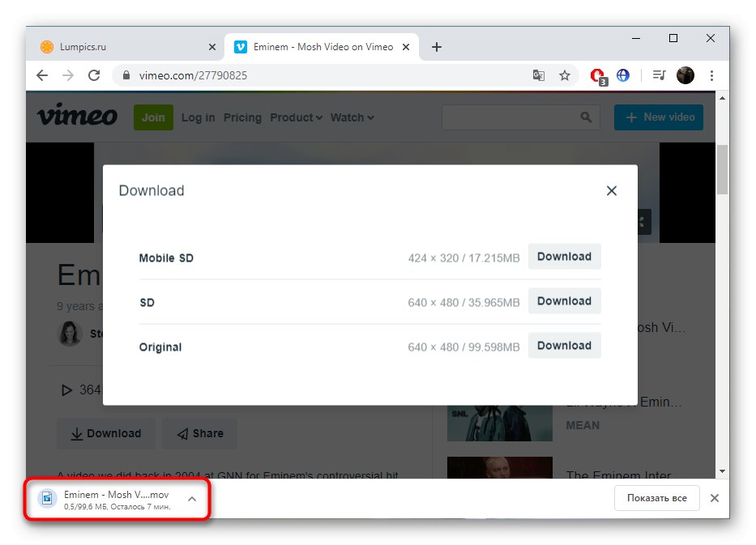Download the Original 99.598MB version

point(565,346)
